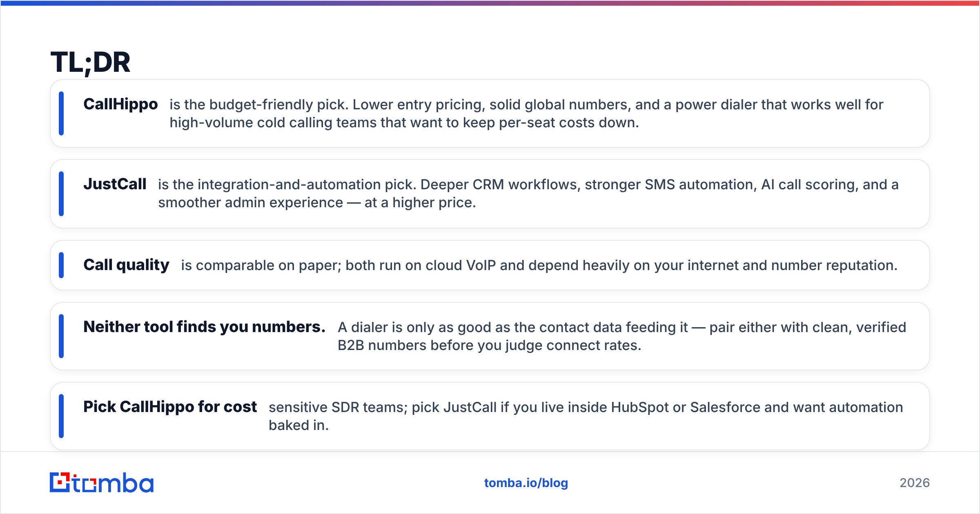Click the HubSpot or Salesforce sentence
The height and width of the screenshot is (514, 980).
(x=586, y=416)
